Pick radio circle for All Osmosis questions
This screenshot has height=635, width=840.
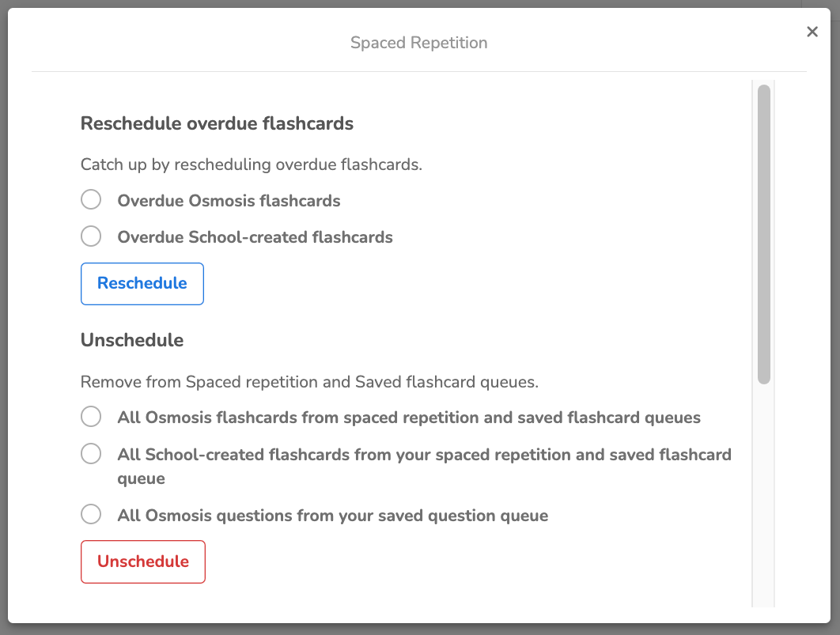(x=91, y=515)
